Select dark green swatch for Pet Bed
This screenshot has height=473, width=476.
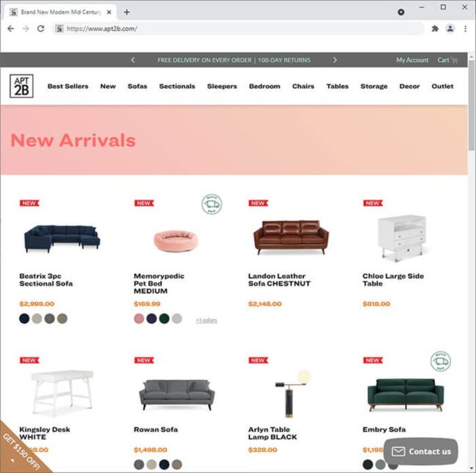[x=164, y=319]
